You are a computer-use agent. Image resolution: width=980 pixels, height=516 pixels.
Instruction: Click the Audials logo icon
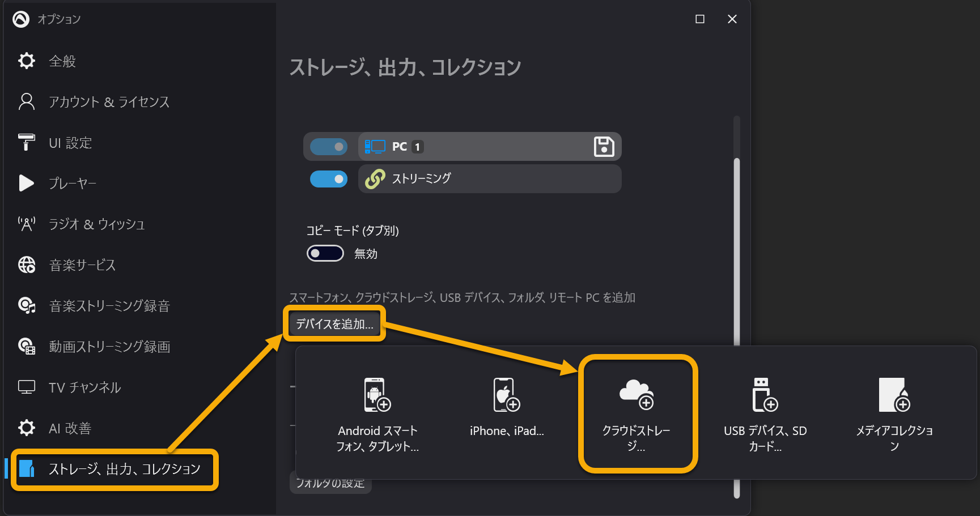pyautogui.click(x=21, y=19)
